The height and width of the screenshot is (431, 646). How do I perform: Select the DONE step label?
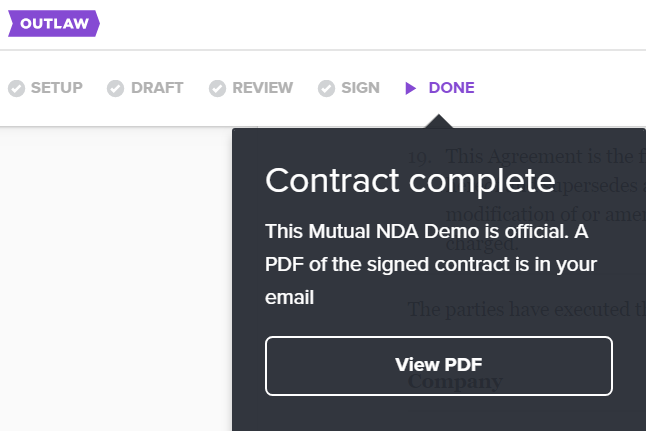click(452, 88)
